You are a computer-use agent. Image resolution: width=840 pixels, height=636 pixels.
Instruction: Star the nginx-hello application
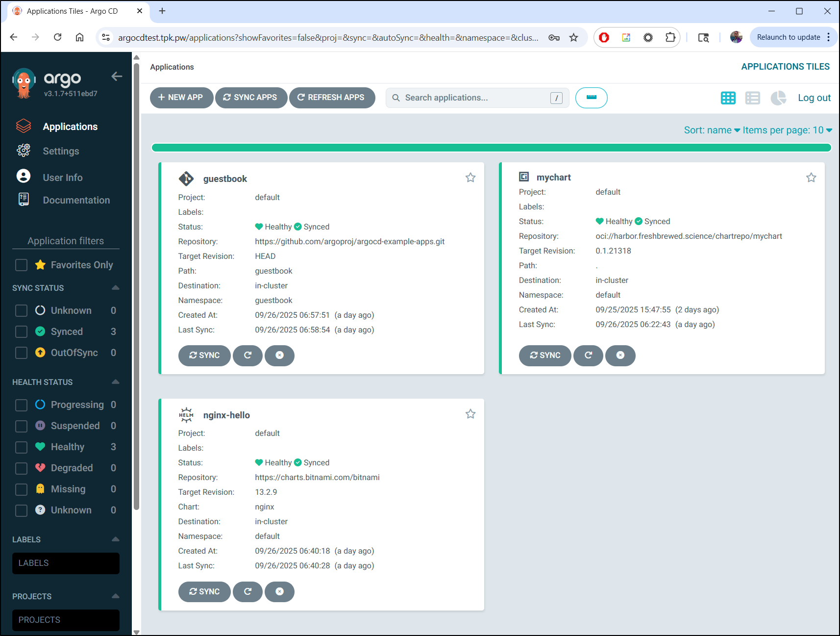(470, 414)
